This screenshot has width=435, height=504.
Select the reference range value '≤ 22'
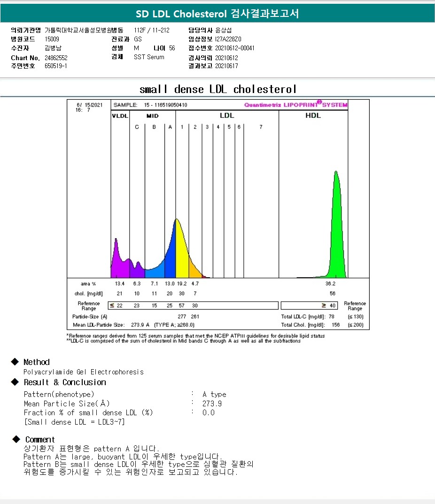pos(116,305)
